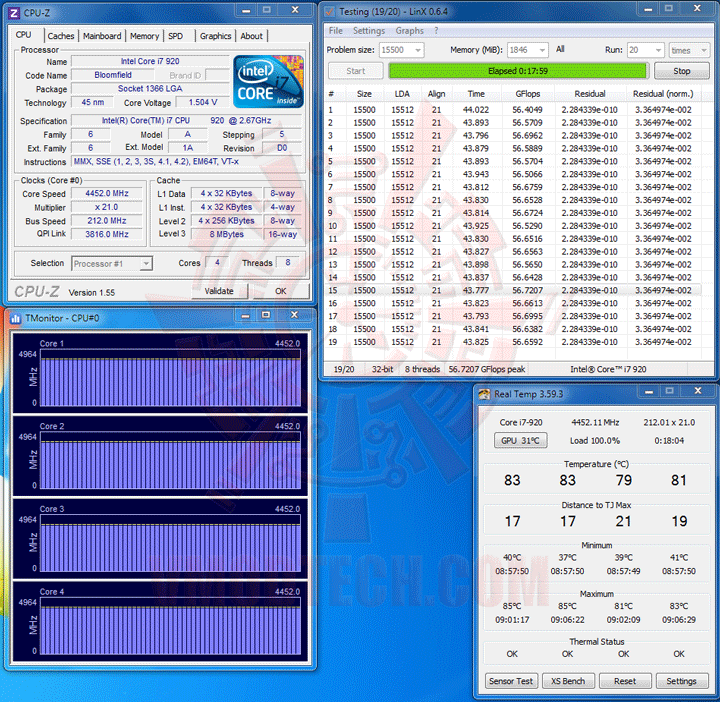Select result row 19 with 56.6592 GFlops
The image size is (720, 702).
(x=513, y=342)
